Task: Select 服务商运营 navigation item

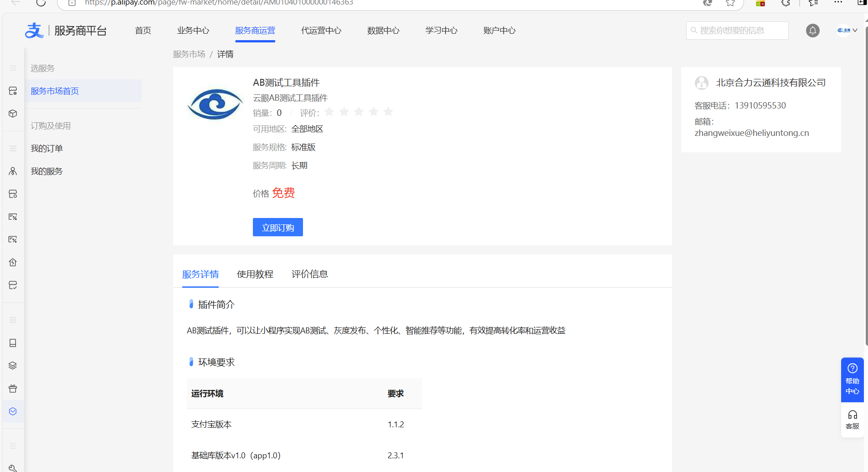Action: point(255,31)
